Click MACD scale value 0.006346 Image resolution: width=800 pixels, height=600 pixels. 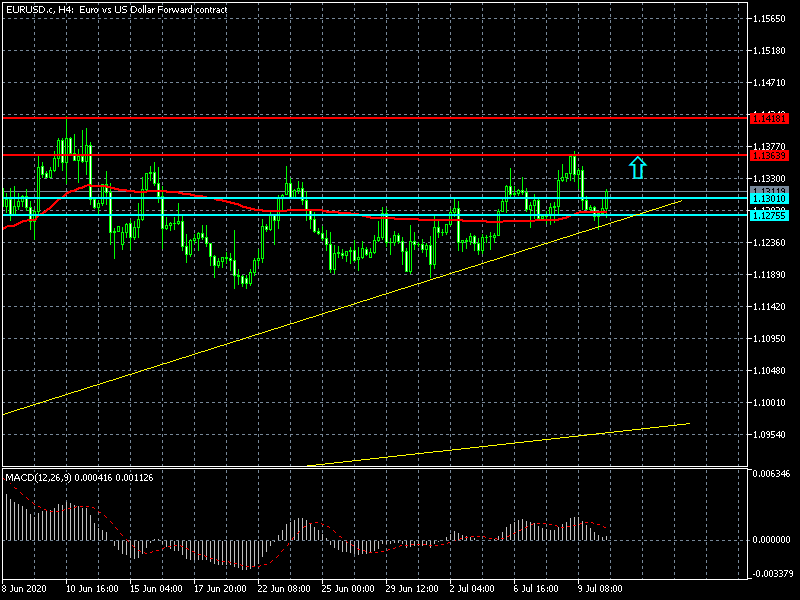pos(773,472)
